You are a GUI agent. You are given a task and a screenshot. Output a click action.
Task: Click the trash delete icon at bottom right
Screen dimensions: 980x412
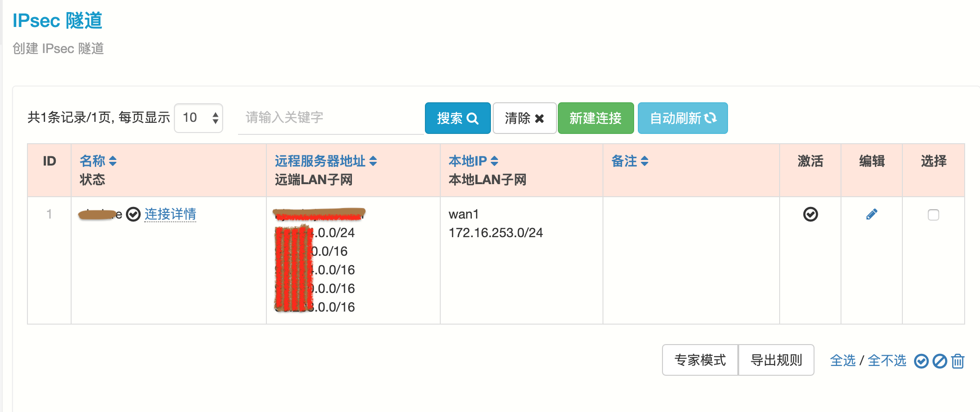958,361
